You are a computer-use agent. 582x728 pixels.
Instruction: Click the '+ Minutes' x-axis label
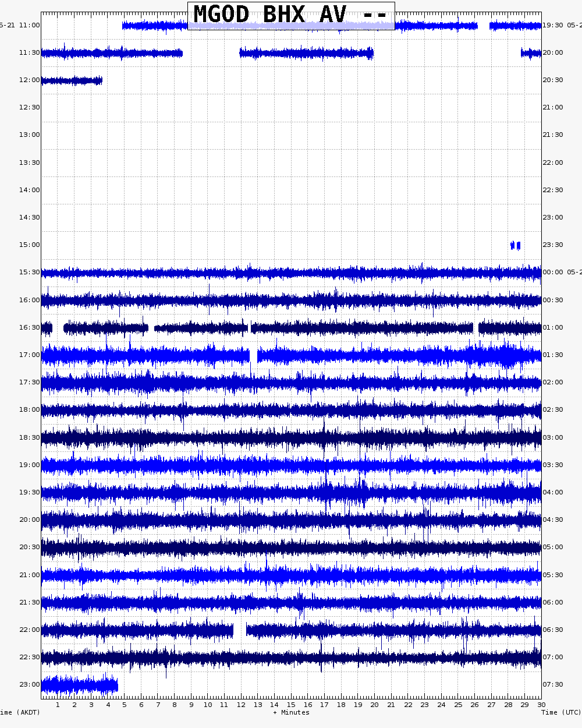coord(291,712)
